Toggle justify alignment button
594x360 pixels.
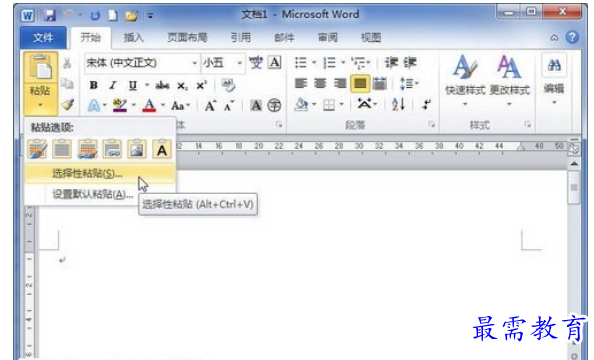coord(360,83)
